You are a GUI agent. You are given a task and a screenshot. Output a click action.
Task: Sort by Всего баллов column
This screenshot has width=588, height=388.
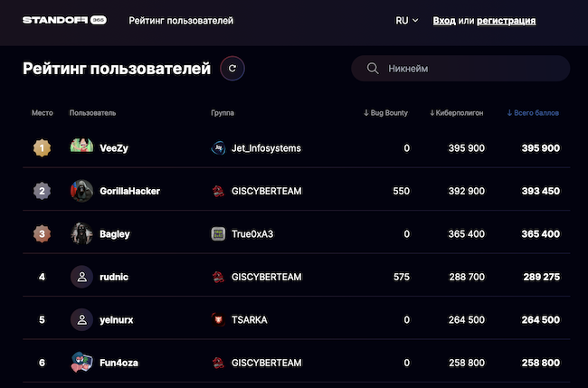533,113
